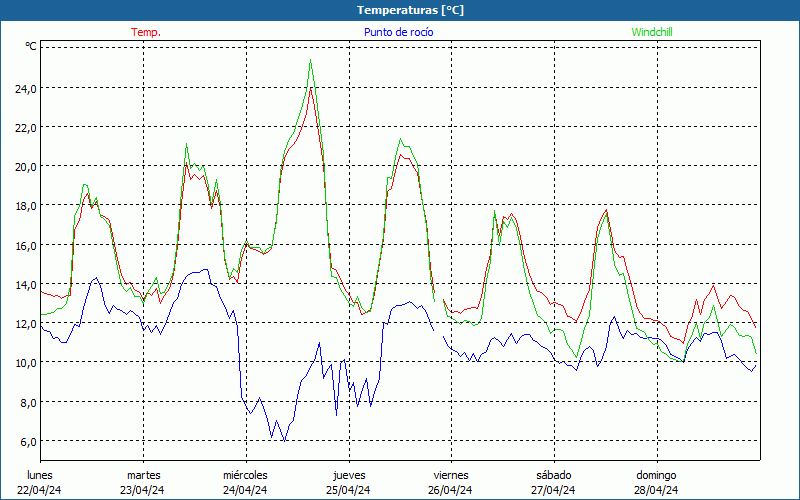Click the 20,0 y-axis value
The height and width of the screenshot is (500, 800).
[x=25, y=166]
